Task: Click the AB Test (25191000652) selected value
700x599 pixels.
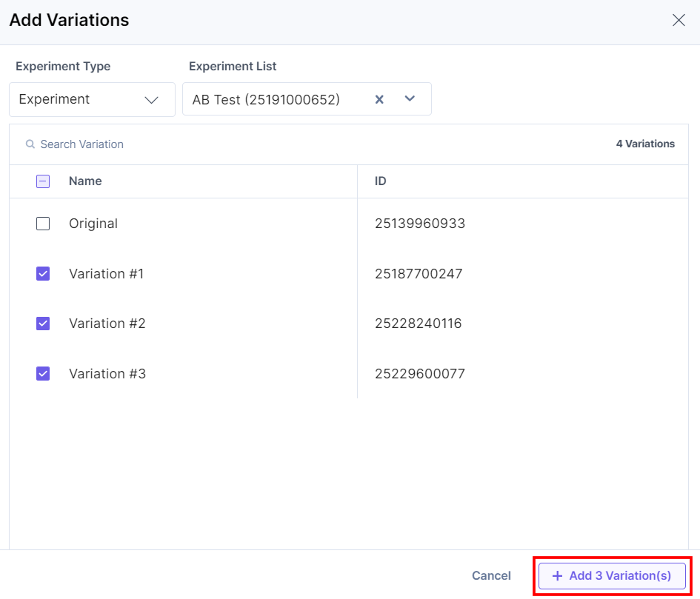Action: point(266,100)
